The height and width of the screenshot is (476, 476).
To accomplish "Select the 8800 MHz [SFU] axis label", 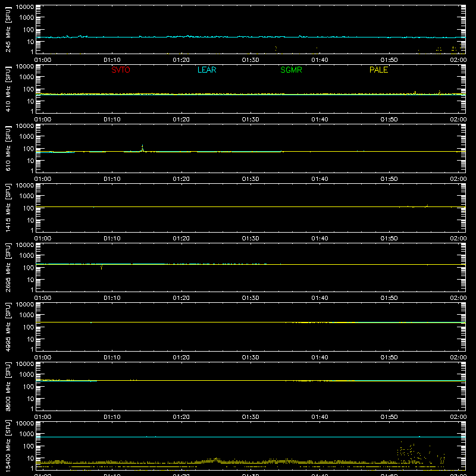I will click(x=8, y=386).
